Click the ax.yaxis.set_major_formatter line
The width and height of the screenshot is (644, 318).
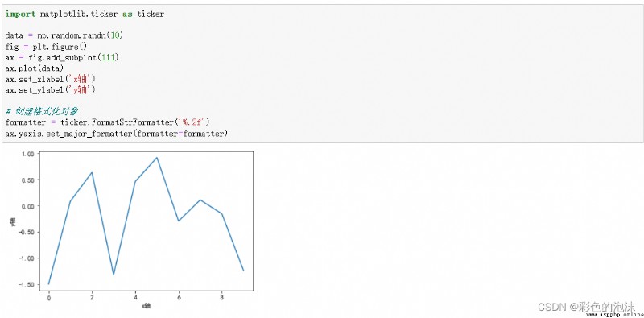[116, 134]
